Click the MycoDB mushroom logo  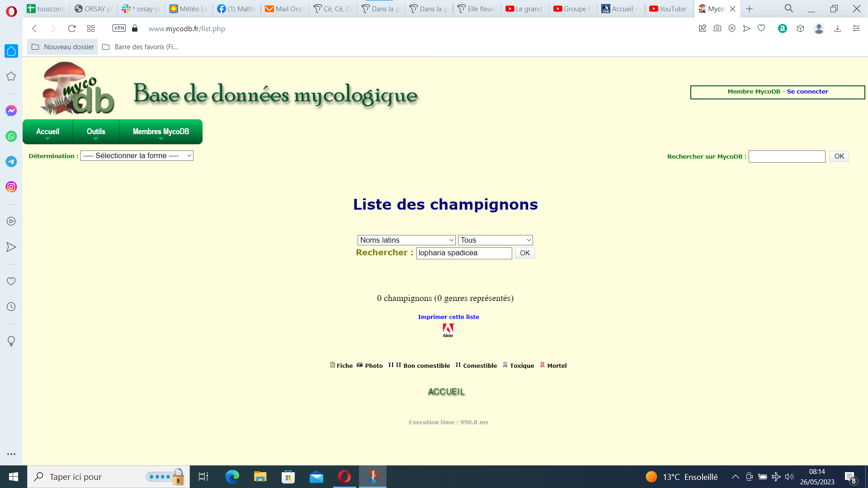pos(77,89)
